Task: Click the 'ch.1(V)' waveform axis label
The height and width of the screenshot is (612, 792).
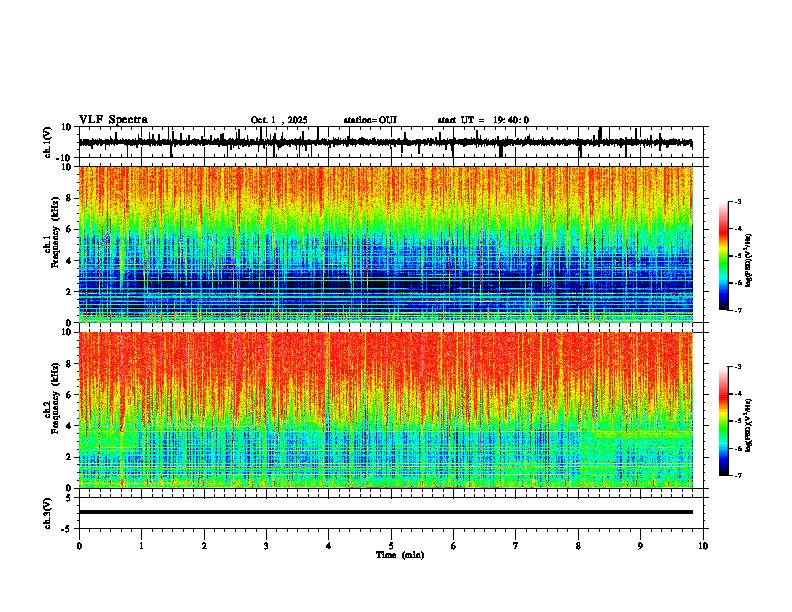Action: pyautogui.click(x=48, y=142)
